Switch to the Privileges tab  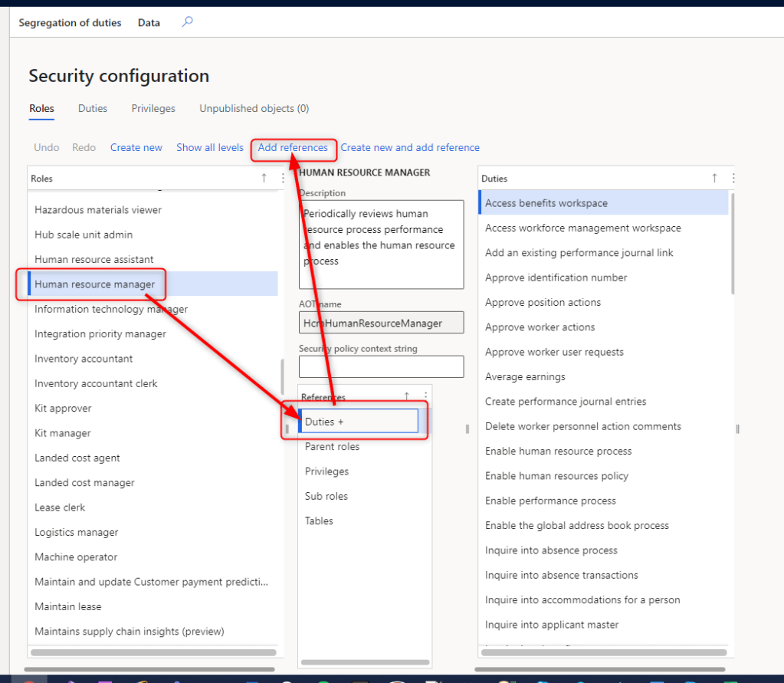(153, 109)
